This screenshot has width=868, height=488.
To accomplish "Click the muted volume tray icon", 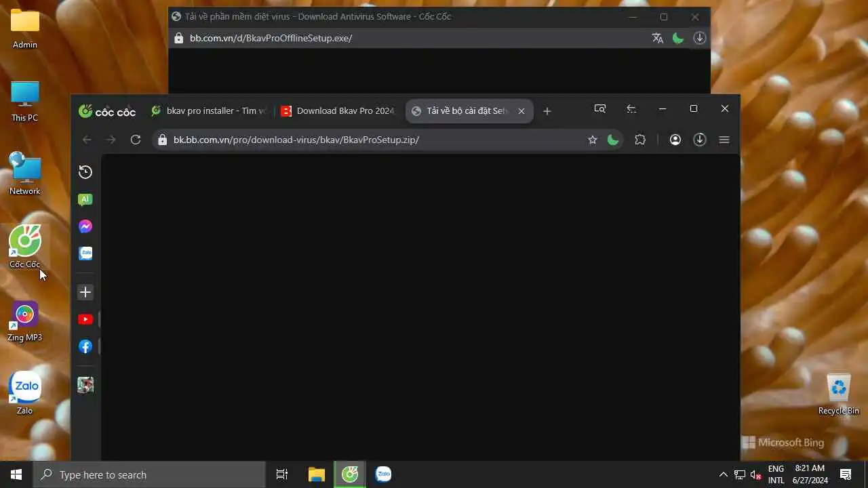I will tap(756, 474).
